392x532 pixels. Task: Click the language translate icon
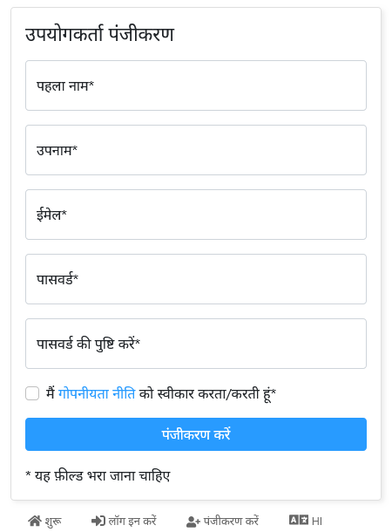(299, 520)
